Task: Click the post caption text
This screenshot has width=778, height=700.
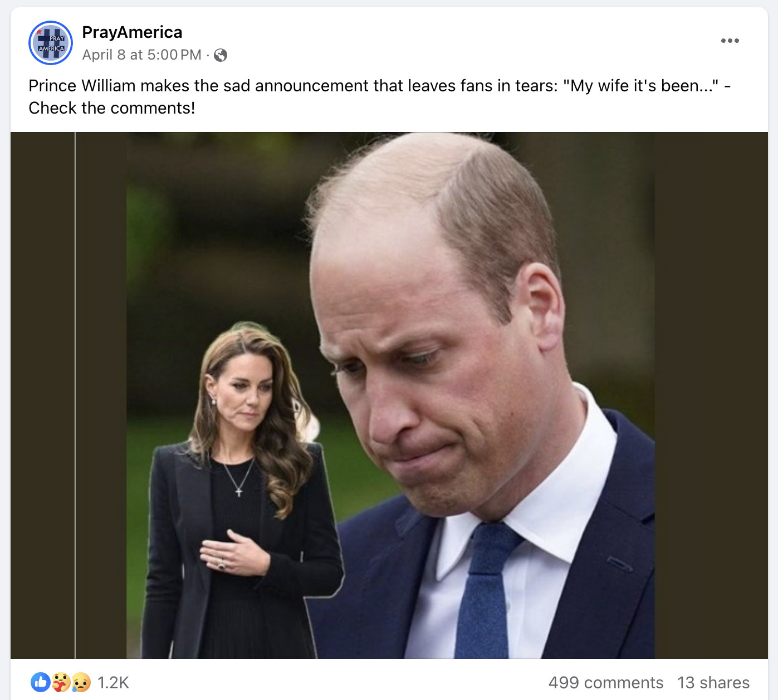Action: (x=380, y=97)
